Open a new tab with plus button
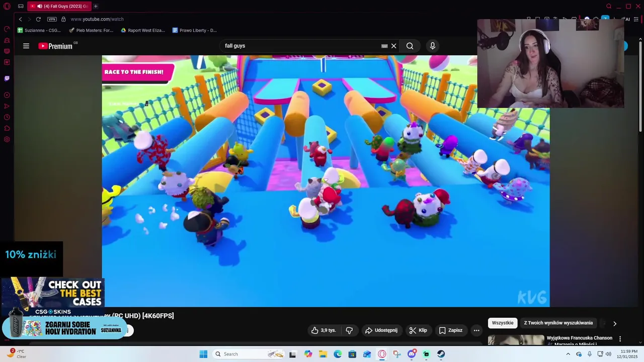 (96, 6)
